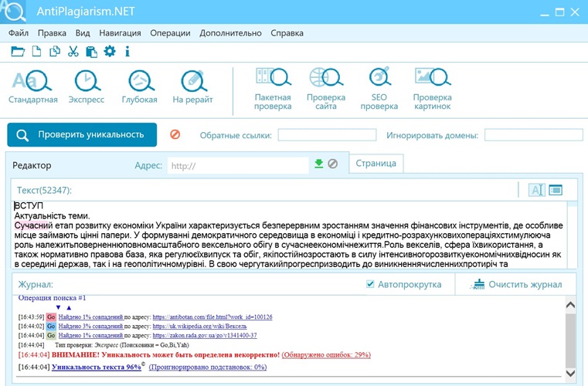Open file with the folder icon
The width and height of the screenshot is (588, 386).
pyautogui.click(x=18, y=52)
